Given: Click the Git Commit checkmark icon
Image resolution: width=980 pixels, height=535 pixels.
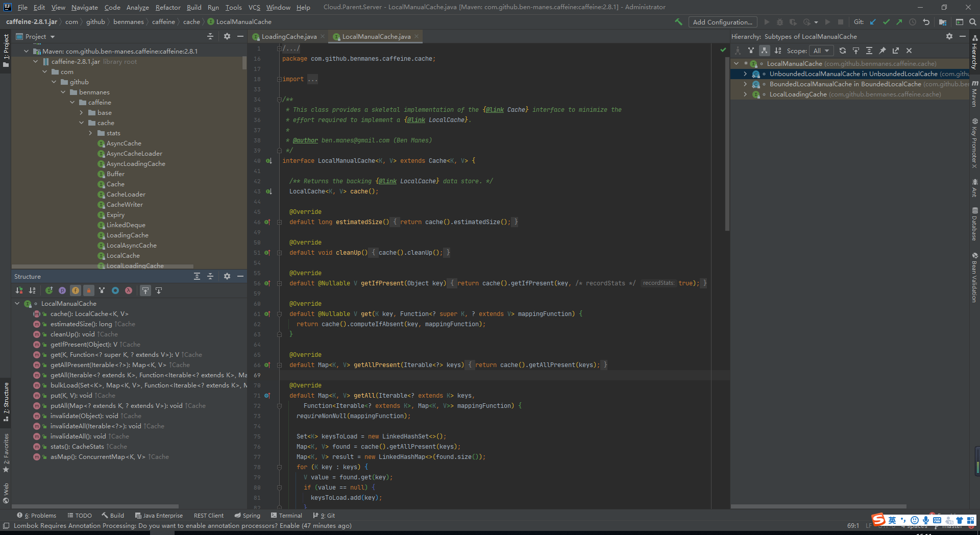Looking at the screenshot, I should coord(886,22).
